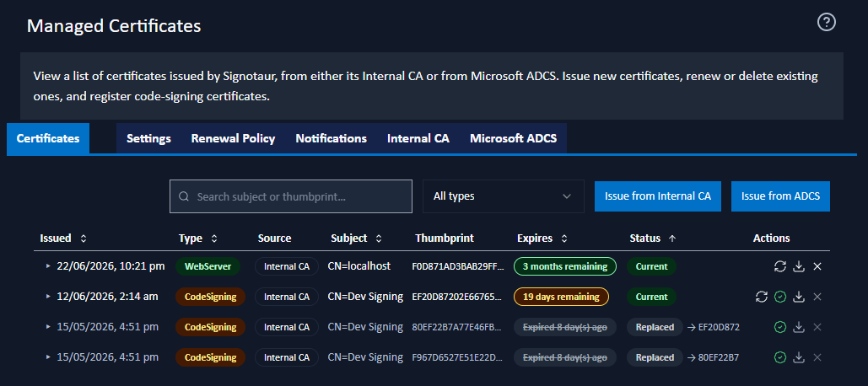Go to the Notifications tab
This screenshot has height=386, width=868.
coord(331,138)
